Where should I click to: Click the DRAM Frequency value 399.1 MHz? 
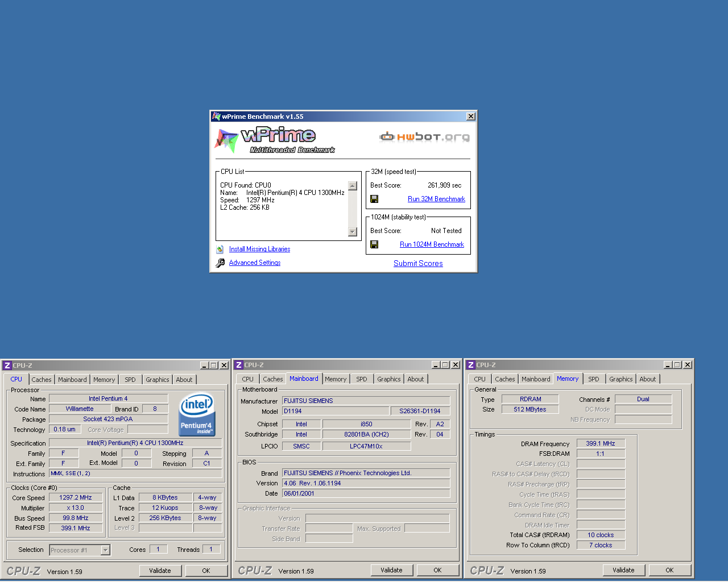coord(601,443)
